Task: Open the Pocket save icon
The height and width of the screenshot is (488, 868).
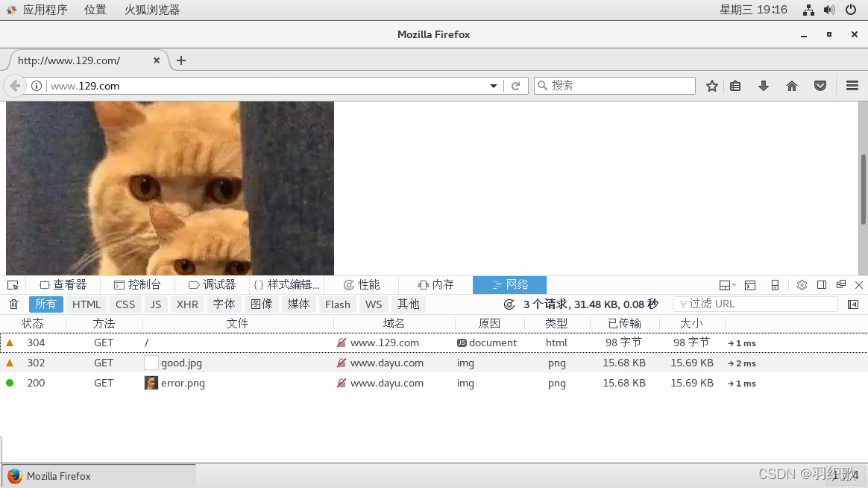Action: (x=820, y=86)
